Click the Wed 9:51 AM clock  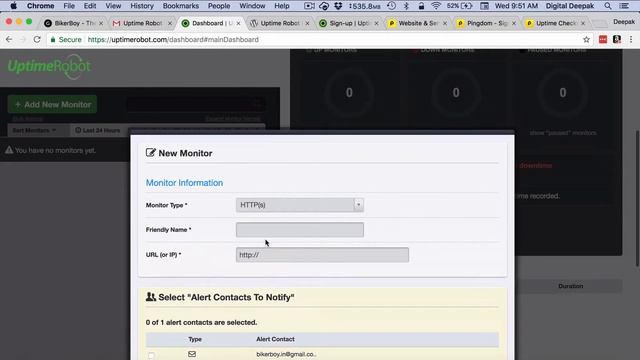(516, 6)
